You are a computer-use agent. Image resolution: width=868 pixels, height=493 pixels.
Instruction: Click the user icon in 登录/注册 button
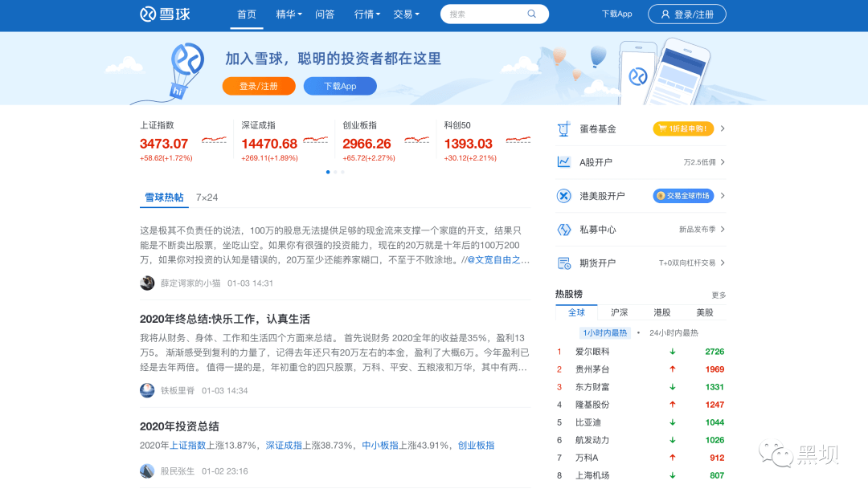(665, 14)
